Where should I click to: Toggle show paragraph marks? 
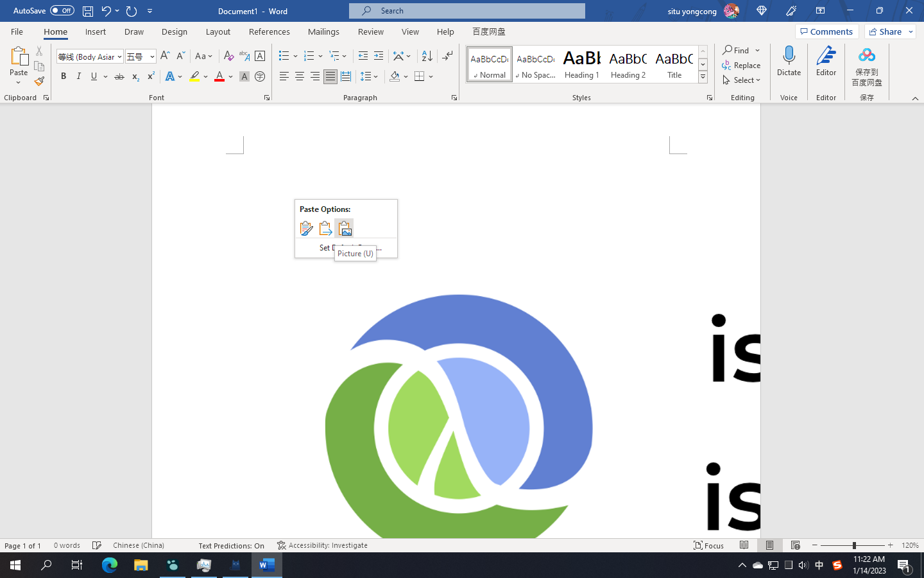point(447,56)
